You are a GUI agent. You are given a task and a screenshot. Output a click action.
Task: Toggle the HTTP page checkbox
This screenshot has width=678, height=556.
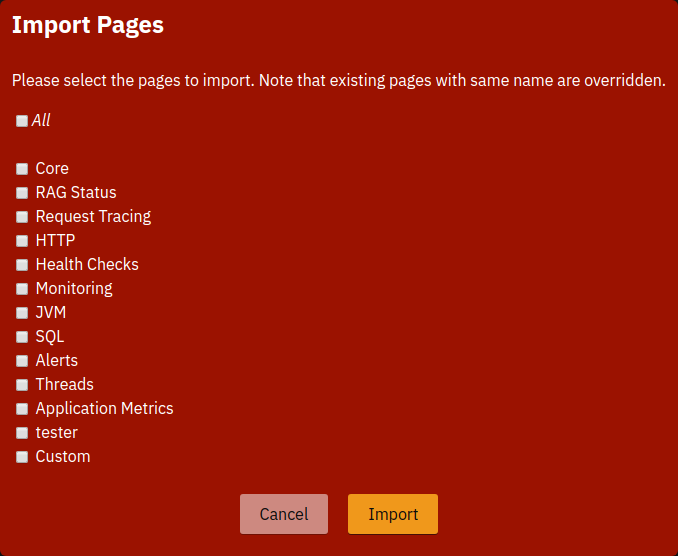coord(22,241)
